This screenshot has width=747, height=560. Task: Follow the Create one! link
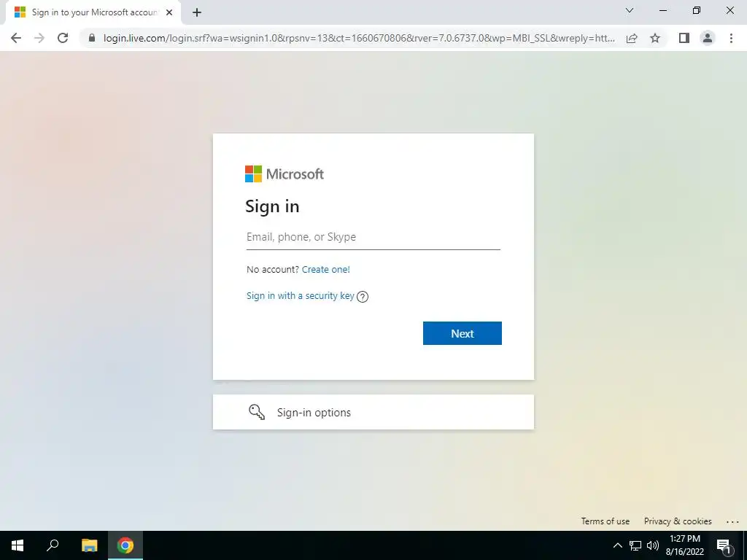click(326, 270)
